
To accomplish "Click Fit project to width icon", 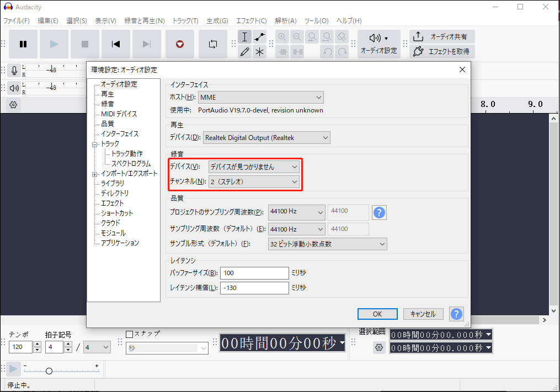I will [x=327, y=37].
